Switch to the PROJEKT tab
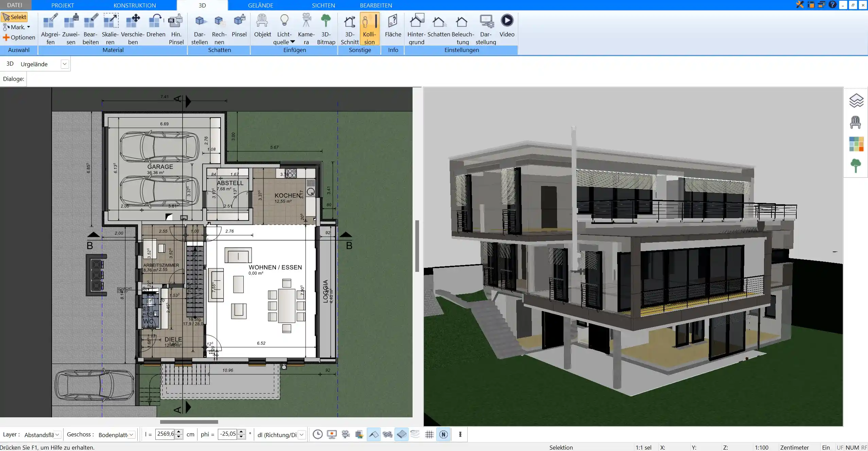Screen dimensions: 868x451 pyautogui.click(x=63, y=5)
